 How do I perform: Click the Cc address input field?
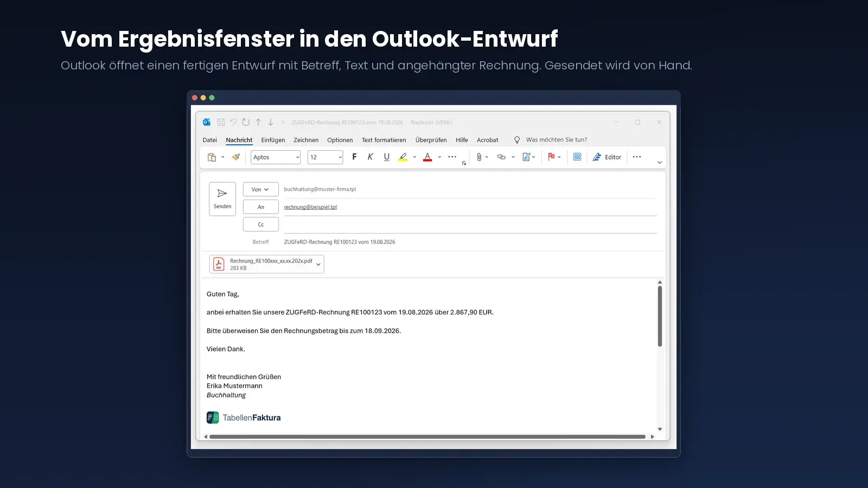click(470, 224)
